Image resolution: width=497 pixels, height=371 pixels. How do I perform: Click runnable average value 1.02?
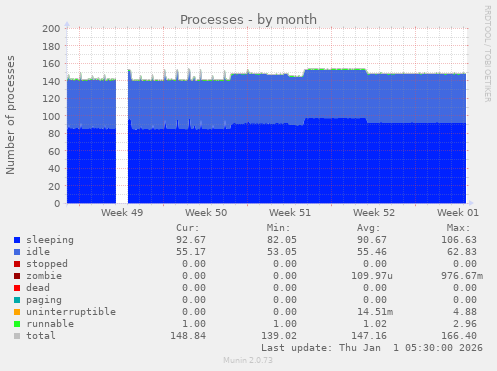click(x=375, y=324)
